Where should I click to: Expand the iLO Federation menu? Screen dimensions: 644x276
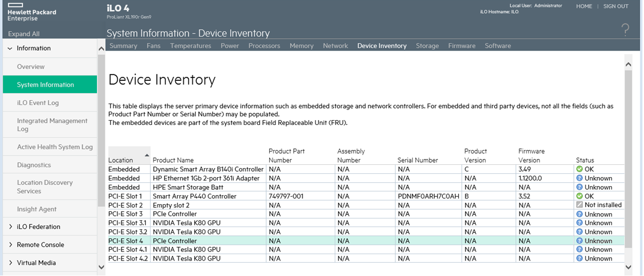pyautogui.click(x=10, y=227)
